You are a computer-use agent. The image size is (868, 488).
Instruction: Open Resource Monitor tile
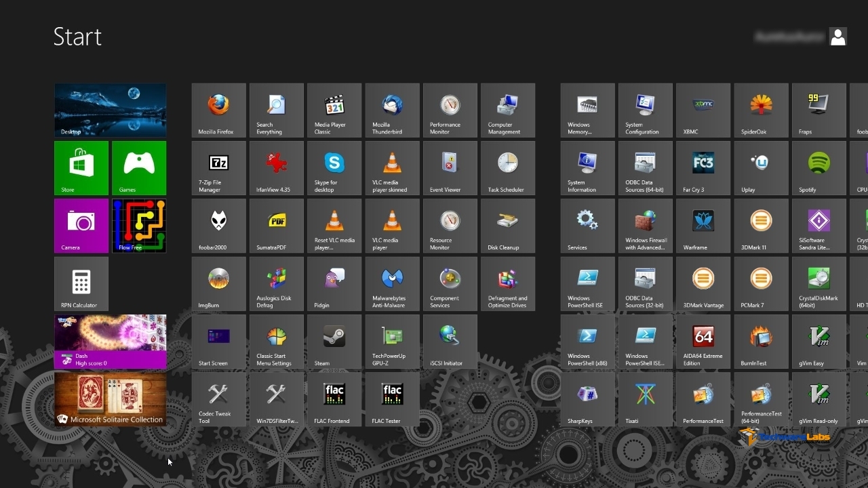tap(450, 226)
